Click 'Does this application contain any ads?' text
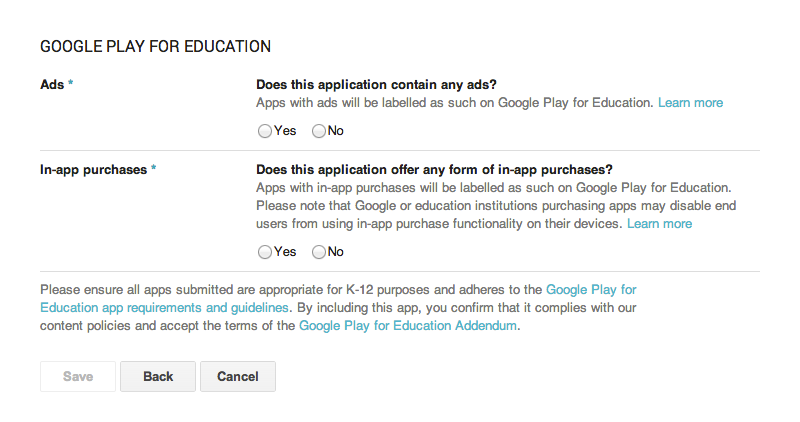800x422 pixels. (x=377, y=85)
